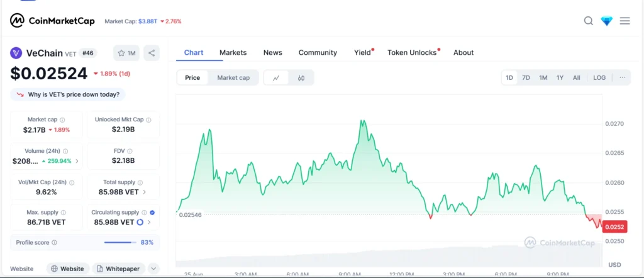Click the verified badge beside Circulating supply
Viewport: 644px width, 278px height.
[x=152, y=213]
